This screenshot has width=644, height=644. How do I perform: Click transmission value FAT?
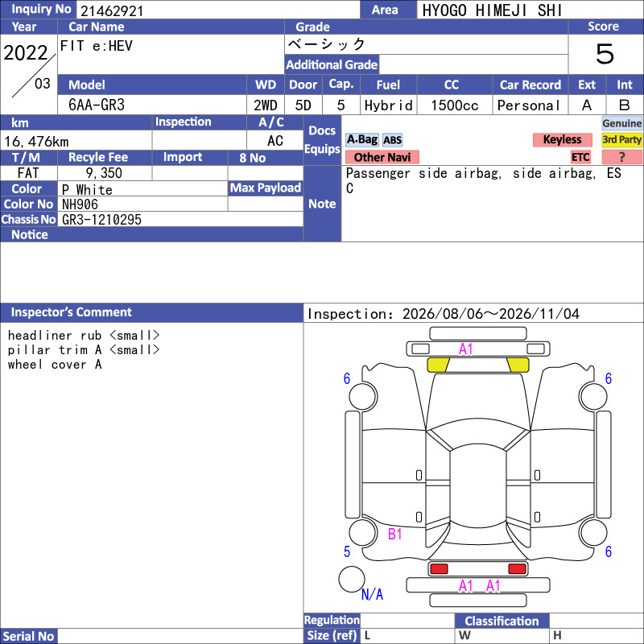tap(28, 173)
